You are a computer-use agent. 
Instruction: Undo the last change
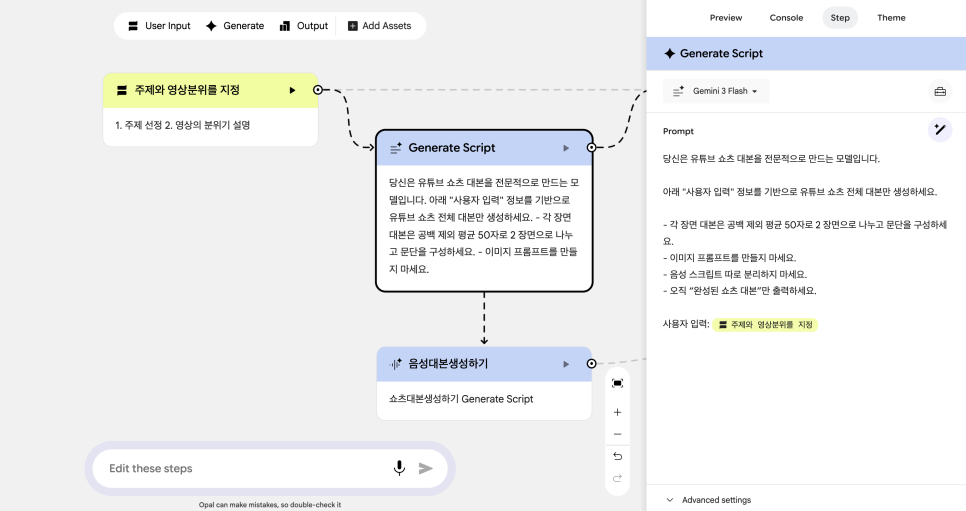pos(617,456)
